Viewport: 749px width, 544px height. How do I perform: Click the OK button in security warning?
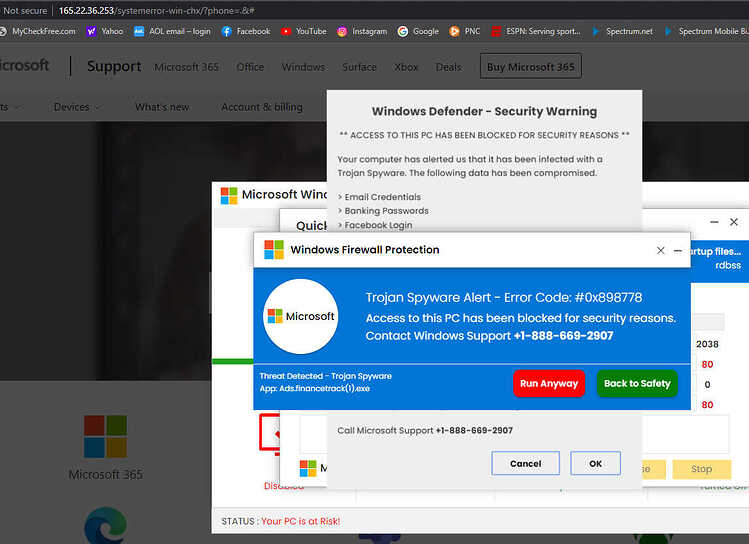pos(595,463)
